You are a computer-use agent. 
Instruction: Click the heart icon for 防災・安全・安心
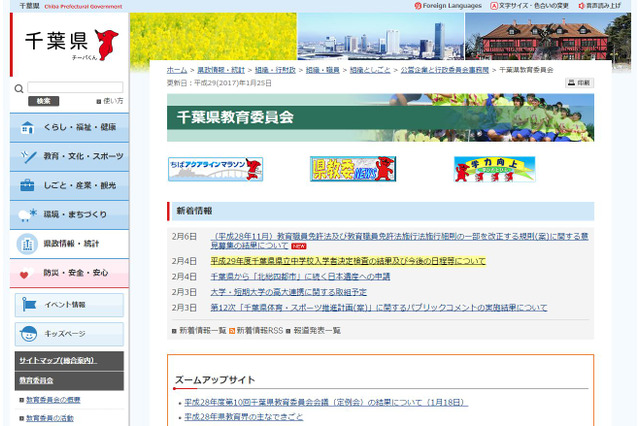[x=25, y=274]
